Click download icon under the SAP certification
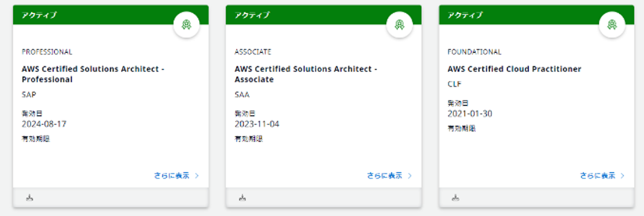The image size is (644, 216). [30, 197]
